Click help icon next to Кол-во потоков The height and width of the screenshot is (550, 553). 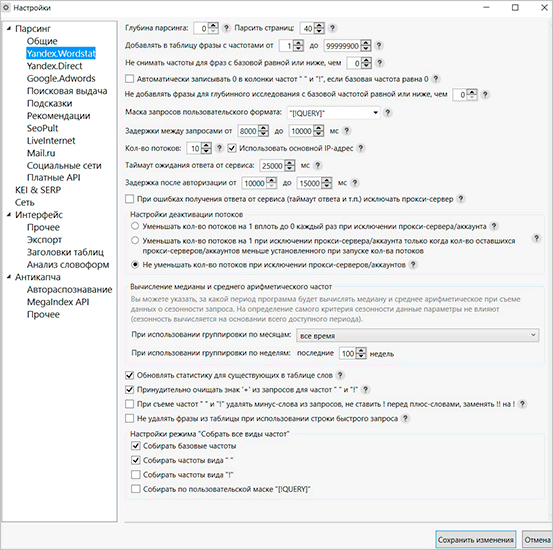click(x=219, y=148)
